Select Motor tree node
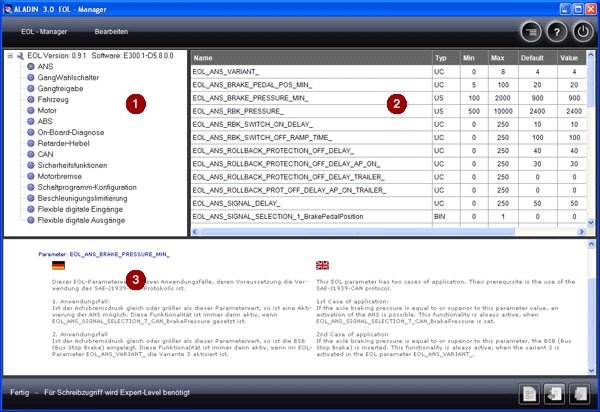This screenshot has height=412, width=600. 47,111
